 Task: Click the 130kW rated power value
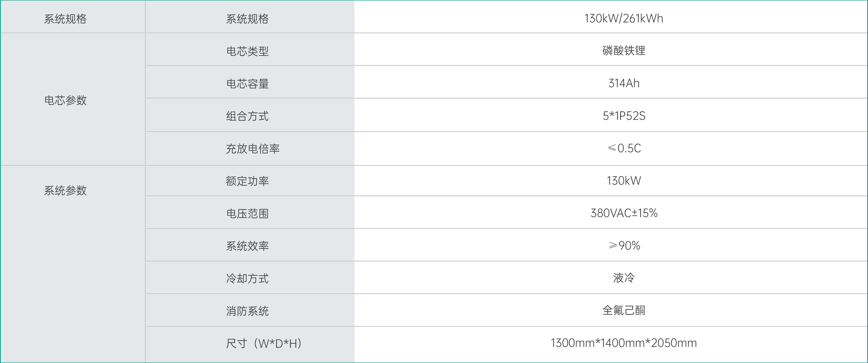tap(624, 181)
